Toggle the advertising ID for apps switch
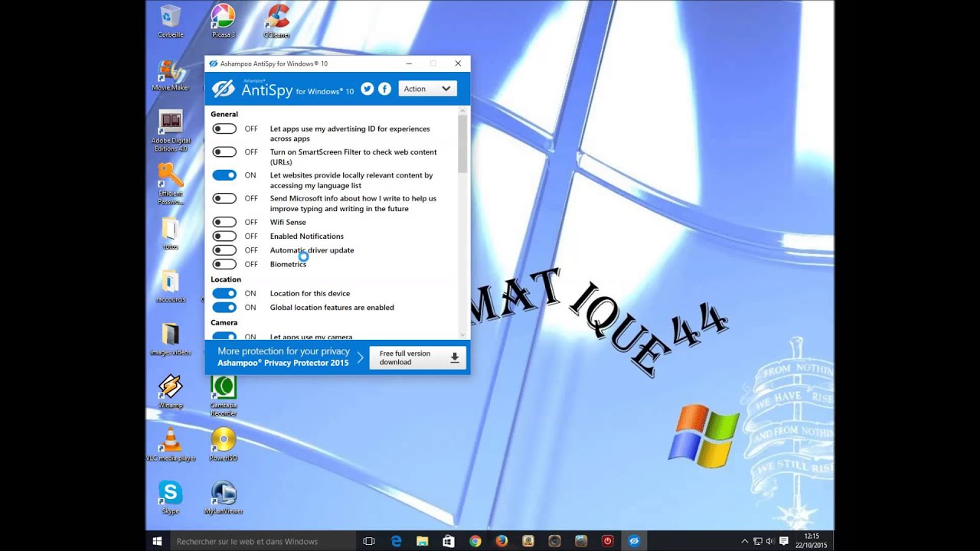The width and height of the screenshot is (980, 551). 224,129
